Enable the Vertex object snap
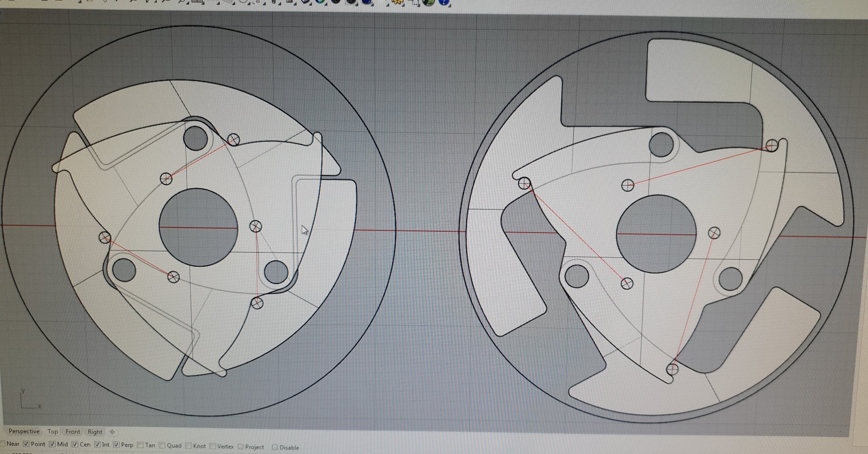The image size is (868, 454). tap(213, 446)
